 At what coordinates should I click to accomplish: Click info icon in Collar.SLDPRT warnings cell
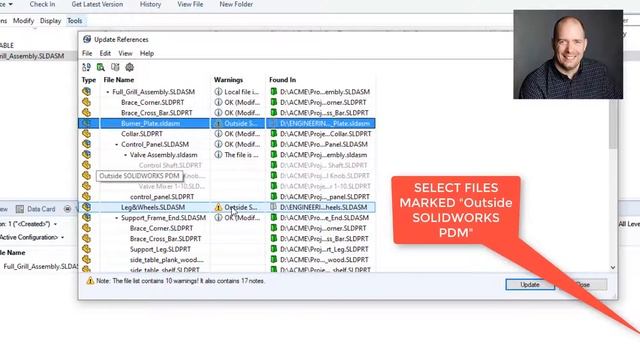(x=218, y=133)
